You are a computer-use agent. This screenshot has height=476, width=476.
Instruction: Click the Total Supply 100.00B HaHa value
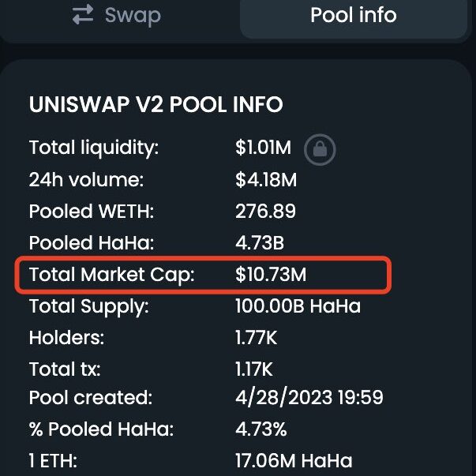(x=298, y=306)
